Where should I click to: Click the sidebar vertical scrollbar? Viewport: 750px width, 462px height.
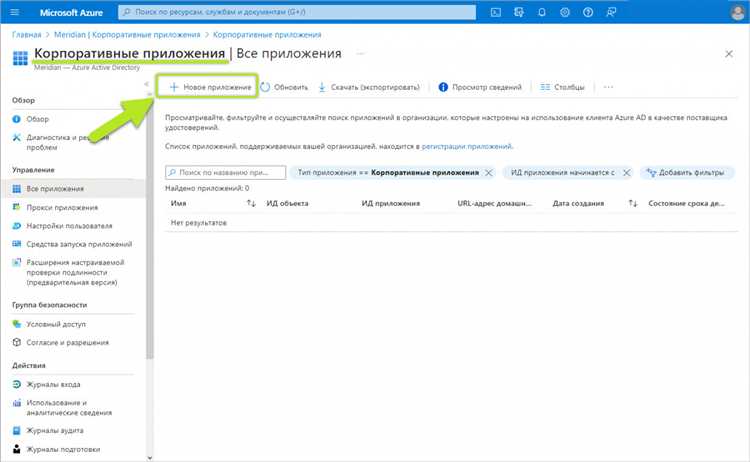pos(150,227)
